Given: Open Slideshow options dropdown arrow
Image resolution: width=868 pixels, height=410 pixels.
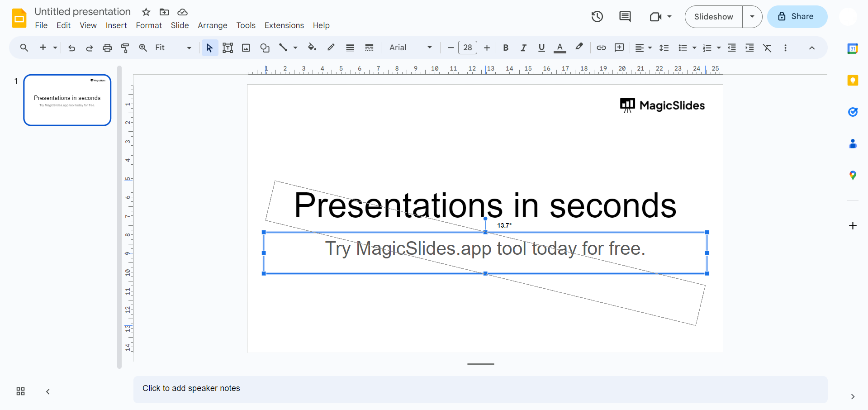Looking at the screenshot, I should 752,17.
